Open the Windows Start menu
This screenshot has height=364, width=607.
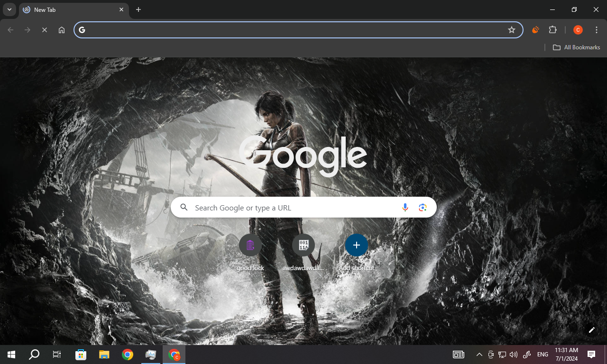pos(11,355)
